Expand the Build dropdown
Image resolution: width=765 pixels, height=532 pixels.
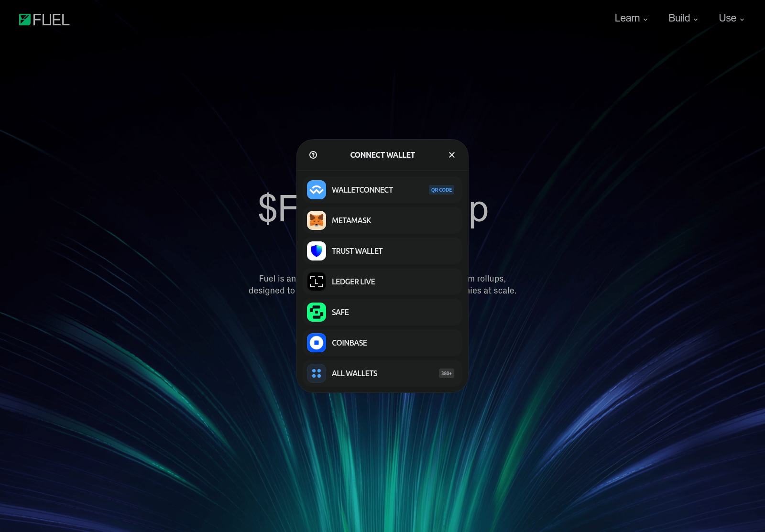(682, 18)
